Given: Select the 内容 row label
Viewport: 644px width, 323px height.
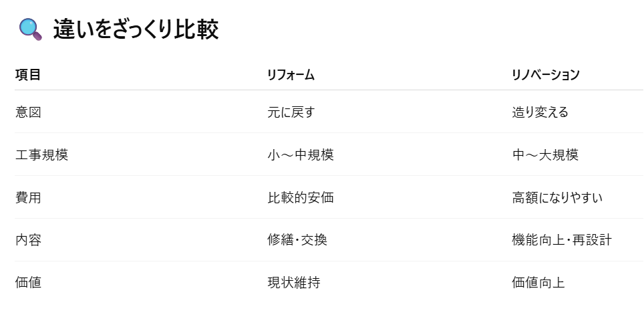Looking at the screenshot, I should pos(28,239).
